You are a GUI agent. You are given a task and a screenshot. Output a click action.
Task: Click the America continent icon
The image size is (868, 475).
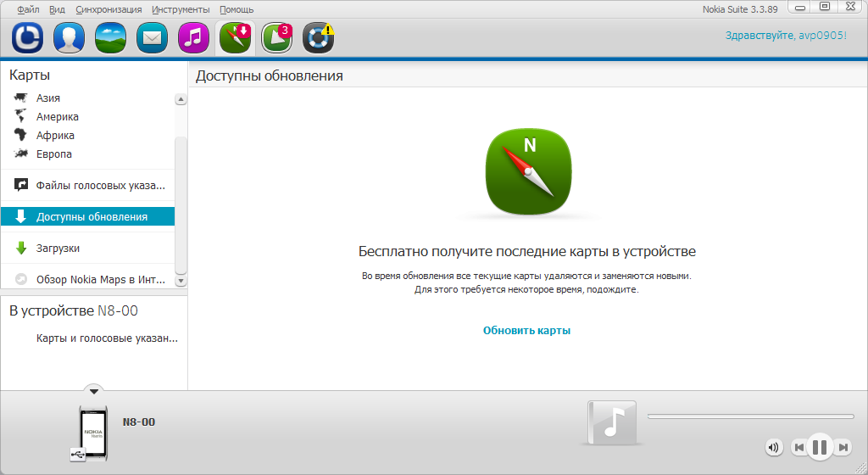pyautogui.click(x=21, y=116)
